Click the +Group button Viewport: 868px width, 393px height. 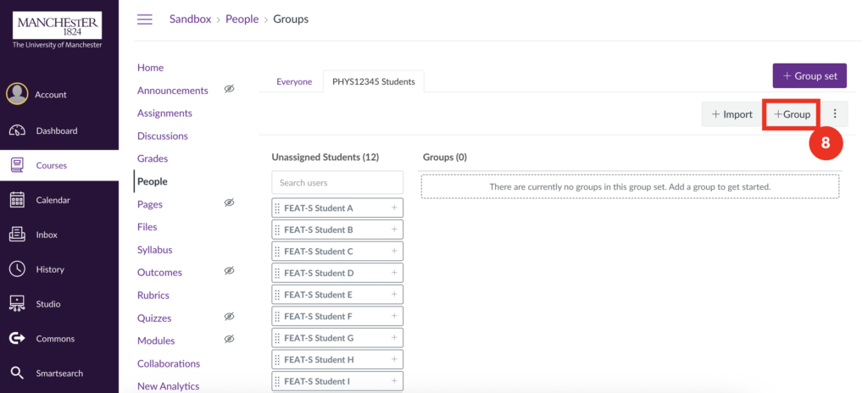click(792, 114)
